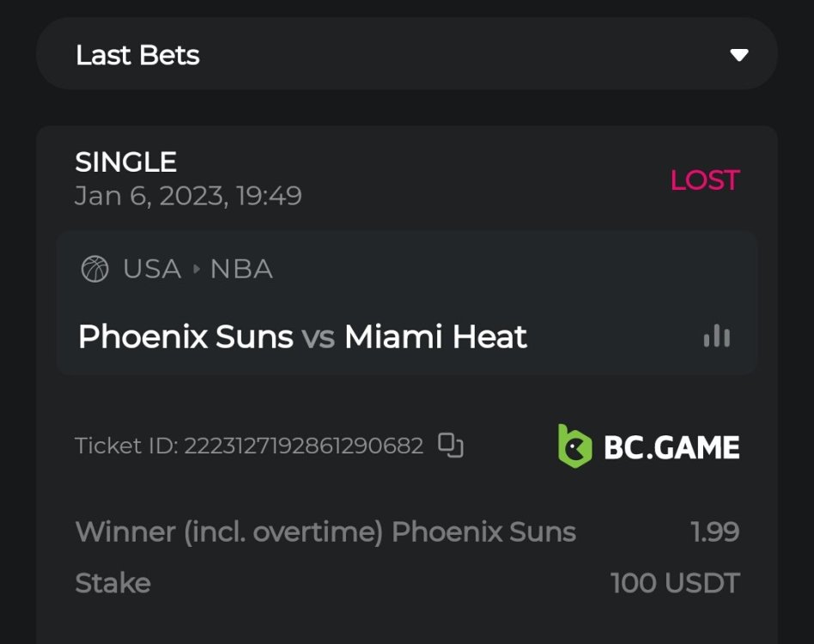Copy the ticket ID with copy icon
This screenshot has height=644, width=814.
pos(451,446)
